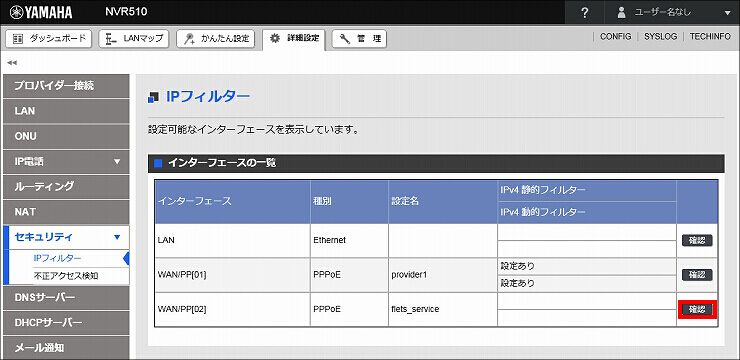The width and height of the screenshot is (740, 360).
Task: Open the NAT sidebar menu
Action: [x=66, y=212]
